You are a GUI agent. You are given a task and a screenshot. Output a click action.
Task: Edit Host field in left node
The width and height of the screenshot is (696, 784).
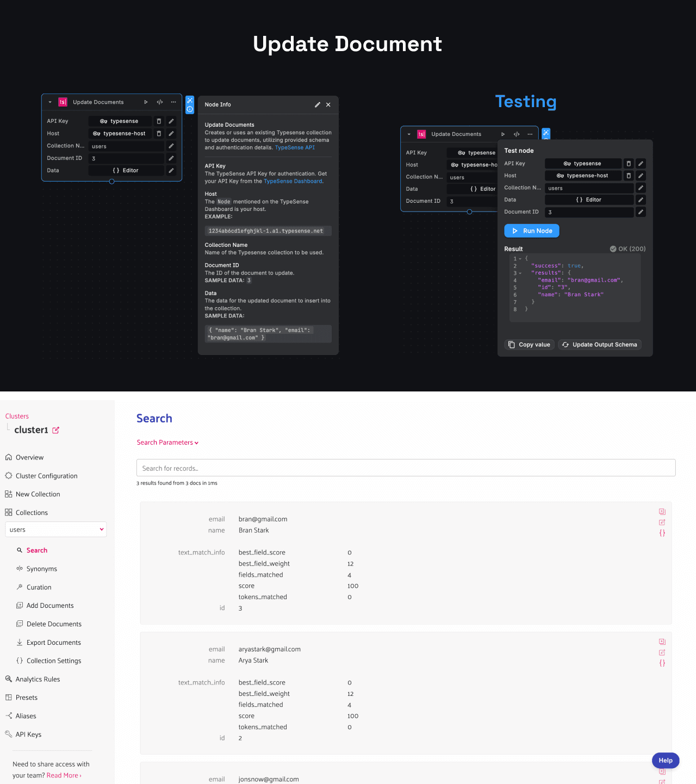click(171, 134)
